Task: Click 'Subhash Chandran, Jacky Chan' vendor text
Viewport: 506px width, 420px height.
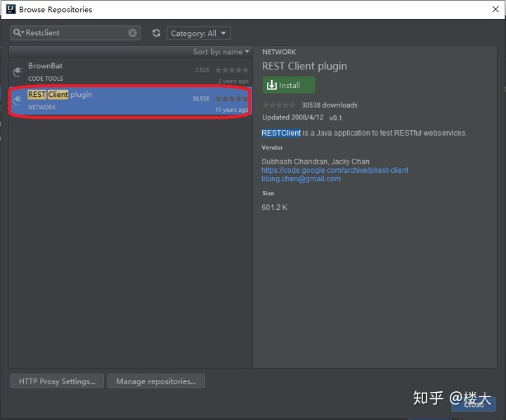Action: (316, 162)
